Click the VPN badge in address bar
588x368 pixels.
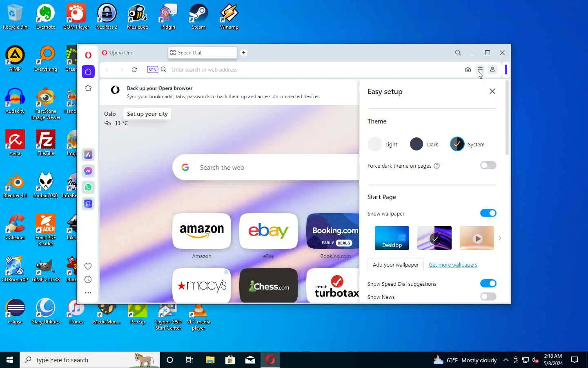pyautogui.click(x=153, y=70)
